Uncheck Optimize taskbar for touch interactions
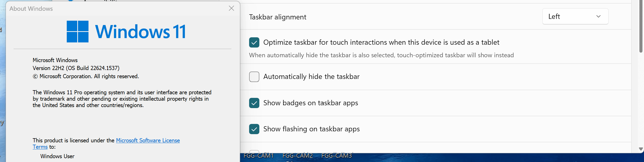 click(x=254, y=42)
